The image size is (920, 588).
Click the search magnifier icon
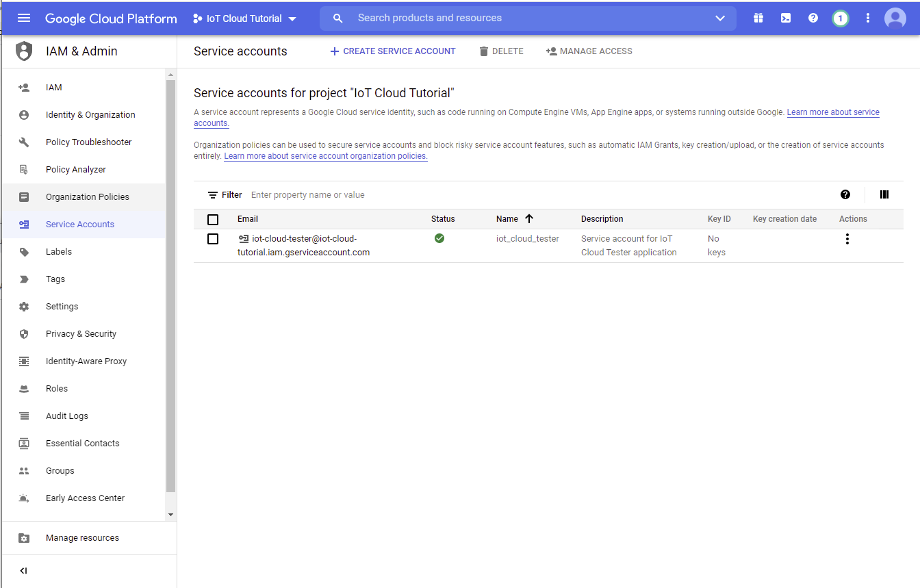337,18
